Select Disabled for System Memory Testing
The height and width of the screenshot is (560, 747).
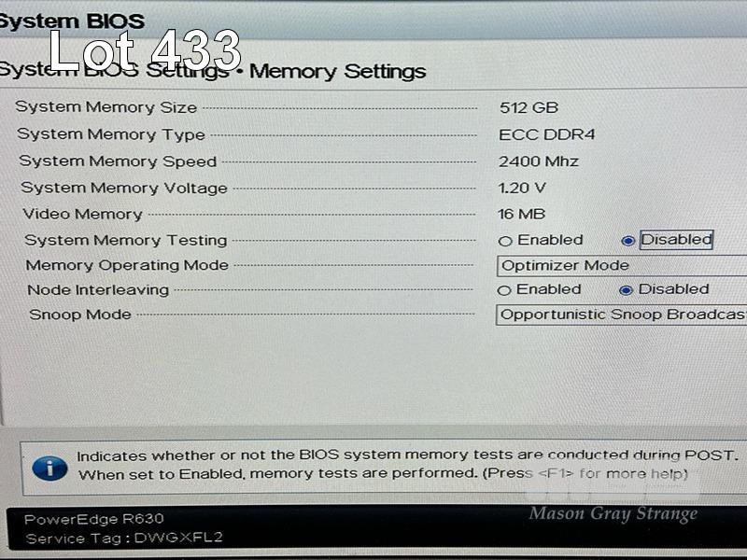tap(627, 241)
